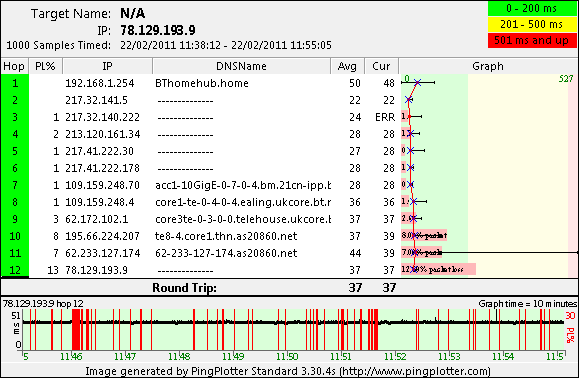Select the green 0 - 200 ms legend swatch

tap(532, 8)
